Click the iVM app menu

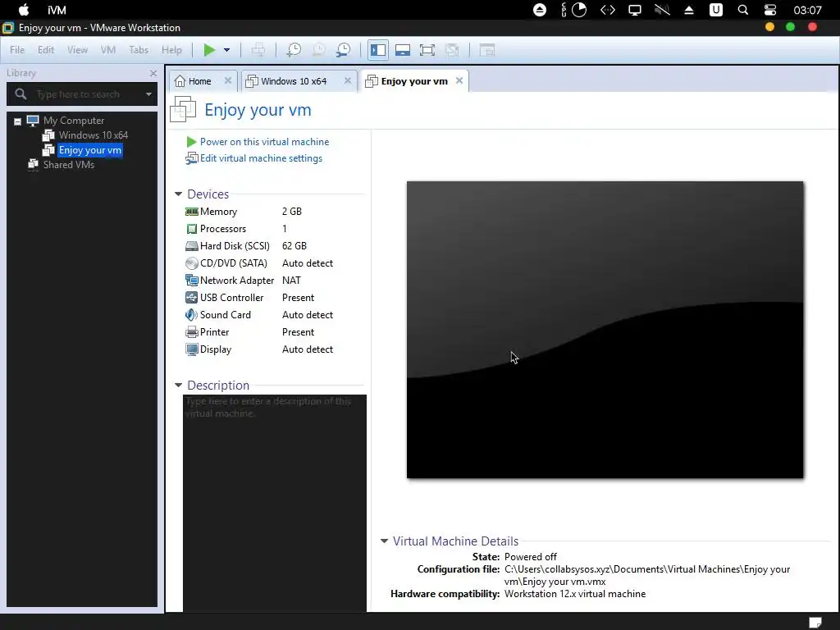click(x=57, y=10)
